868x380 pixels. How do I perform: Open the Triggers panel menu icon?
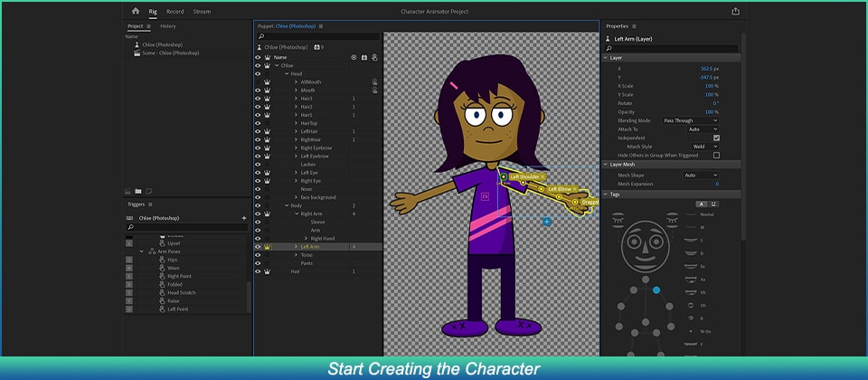(x=150, y=204)
